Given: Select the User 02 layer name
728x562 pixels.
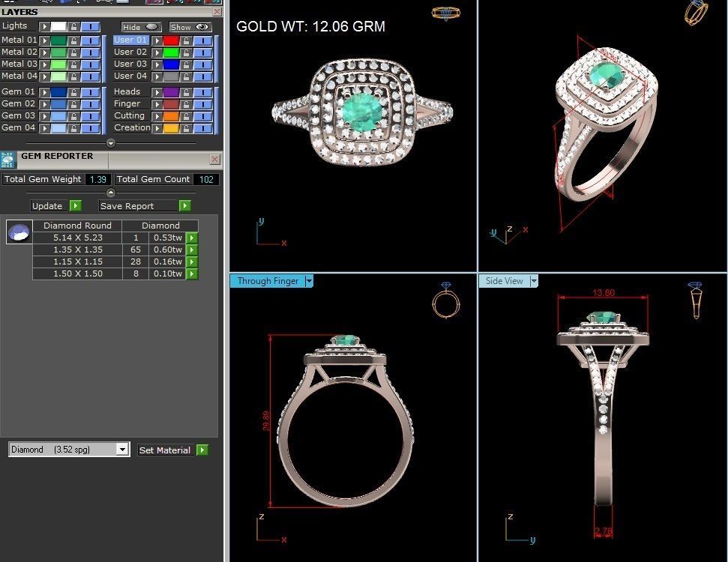Looking at the screenshot, I should click(130, 52).
